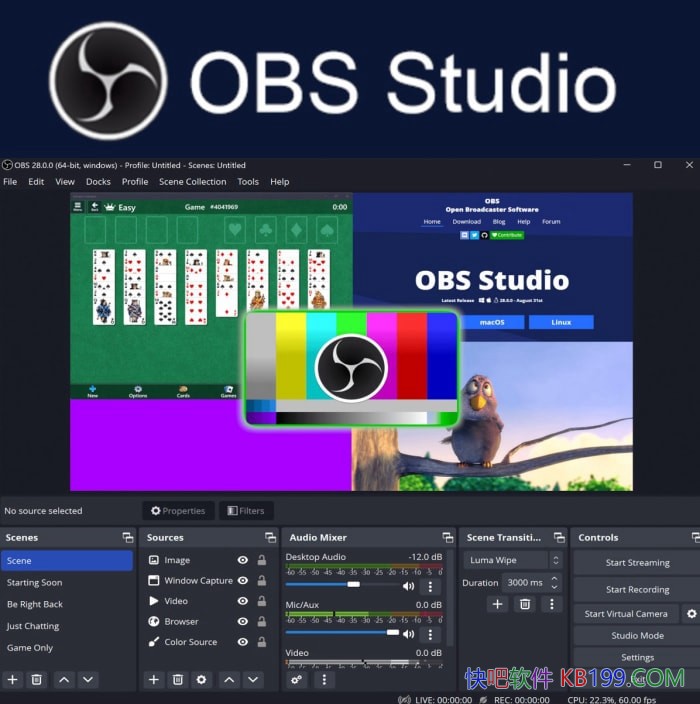Select the Starting Soon scene

66,582
